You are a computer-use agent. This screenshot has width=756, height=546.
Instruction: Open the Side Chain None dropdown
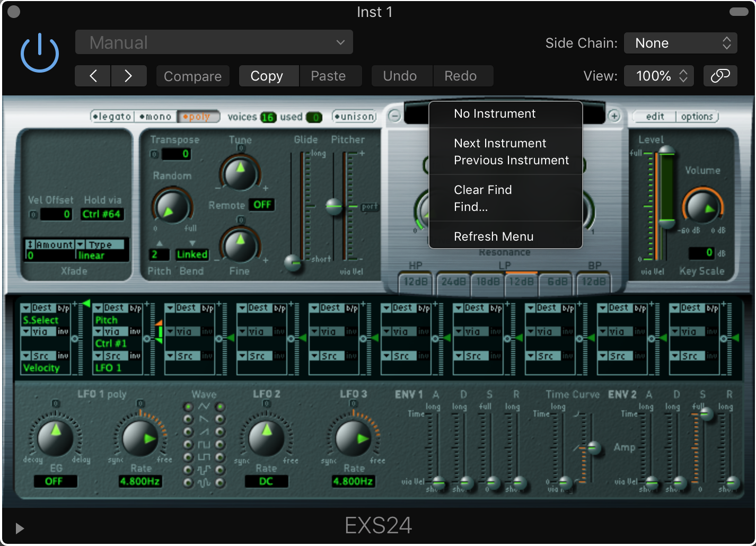point(681,43)
